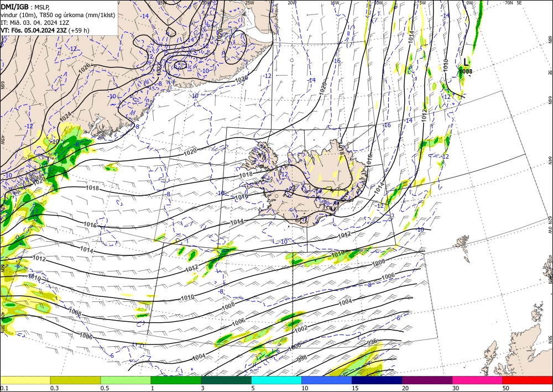This screenshot has width=553, height=392.
Task: Click the '1000' isobar label
Action: (295, 346)
